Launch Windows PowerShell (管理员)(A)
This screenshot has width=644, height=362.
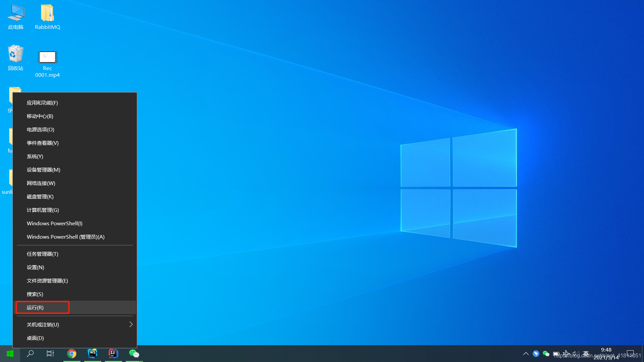pos(66,237)
